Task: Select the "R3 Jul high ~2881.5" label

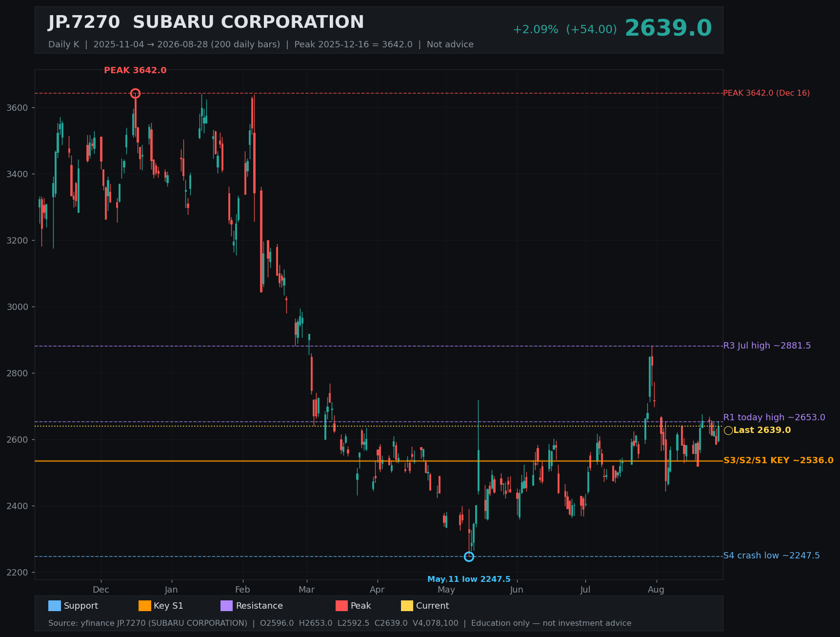Action: tap(767, 346)
